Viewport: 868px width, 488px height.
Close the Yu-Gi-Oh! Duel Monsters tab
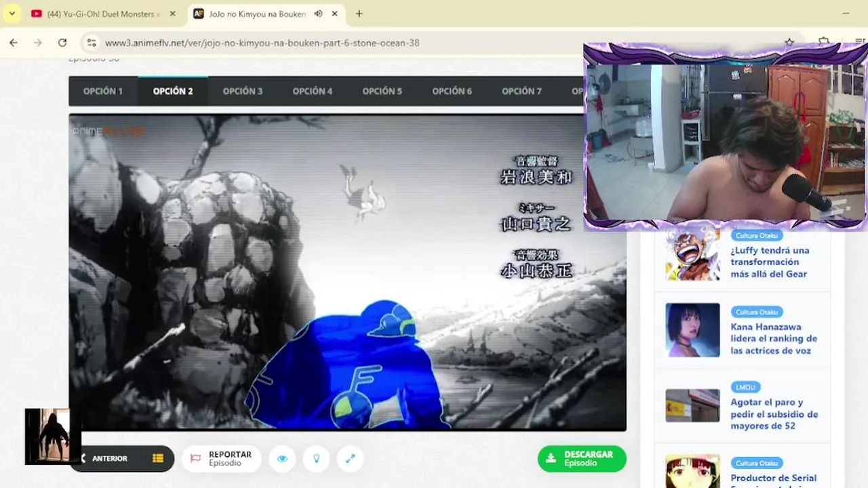click(172, 14)
